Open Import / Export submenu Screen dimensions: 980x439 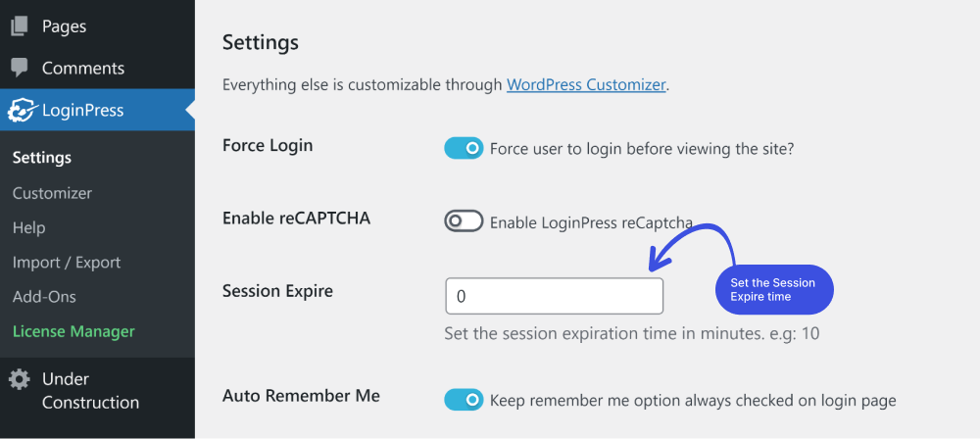coord(67,263)
